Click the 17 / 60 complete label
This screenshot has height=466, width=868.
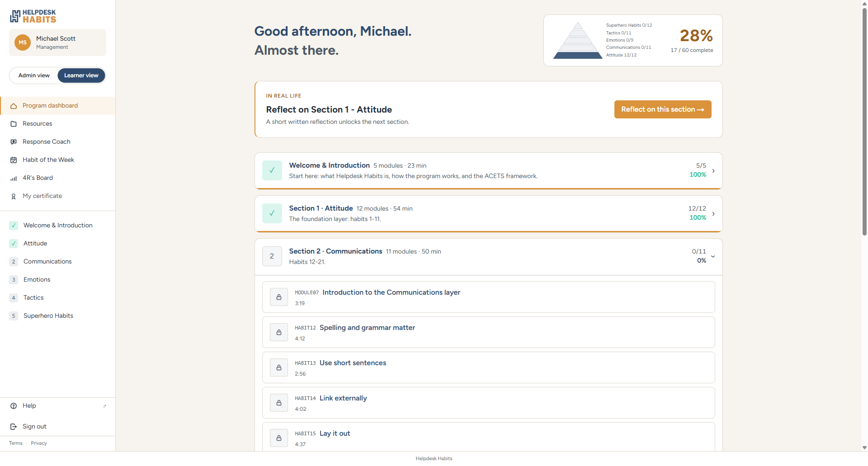(x=692, y=50)
